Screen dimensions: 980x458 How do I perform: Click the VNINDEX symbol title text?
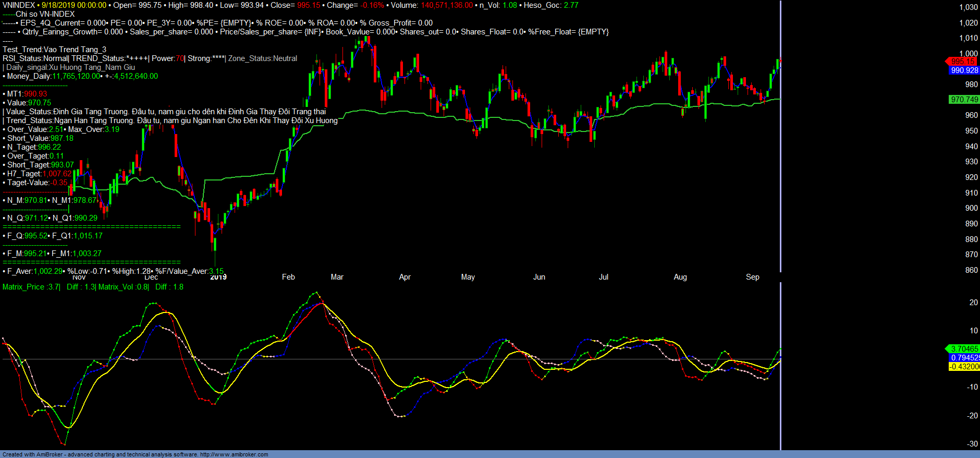(19, 5)
